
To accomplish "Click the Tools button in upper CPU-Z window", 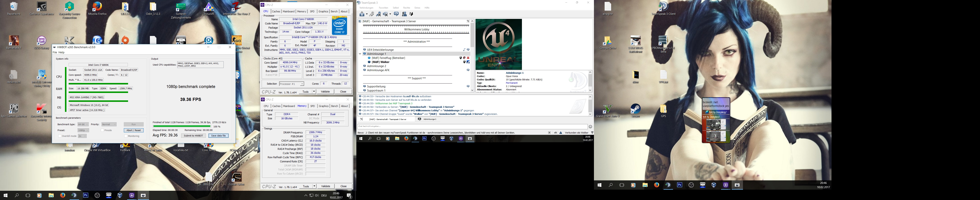I will [306, 91].
